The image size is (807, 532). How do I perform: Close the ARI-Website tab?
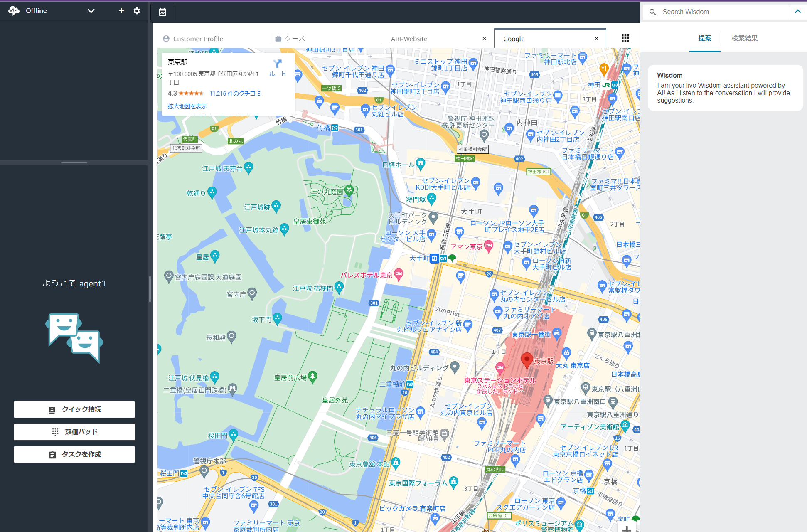pyautogui.click(x=484, y=39)
